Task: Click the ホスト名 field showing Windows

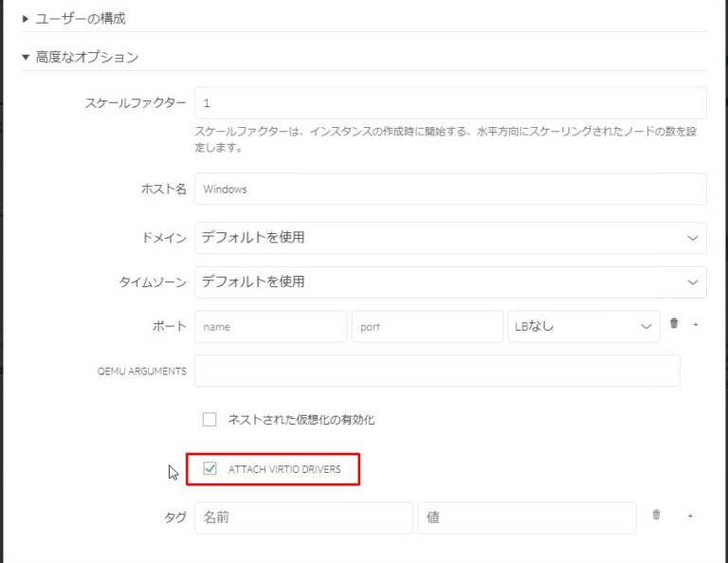Action: tap(450, 189)
